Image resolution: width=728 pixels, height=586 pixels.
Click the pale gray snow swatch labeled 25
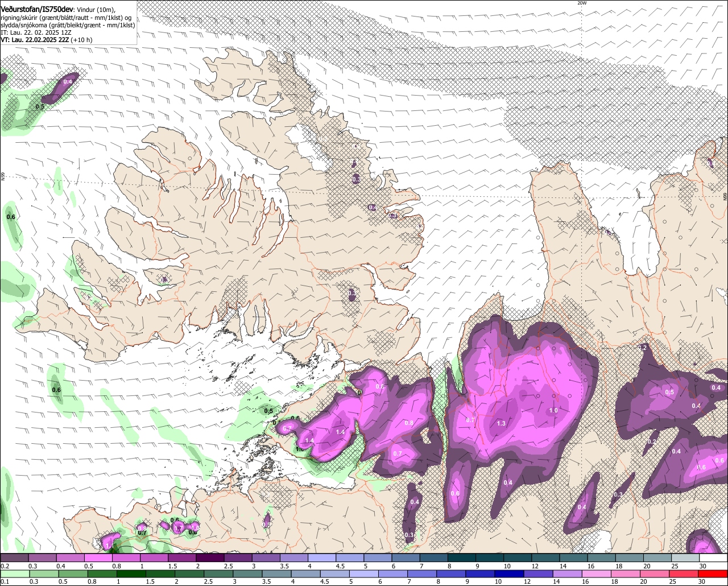(685, 558)
